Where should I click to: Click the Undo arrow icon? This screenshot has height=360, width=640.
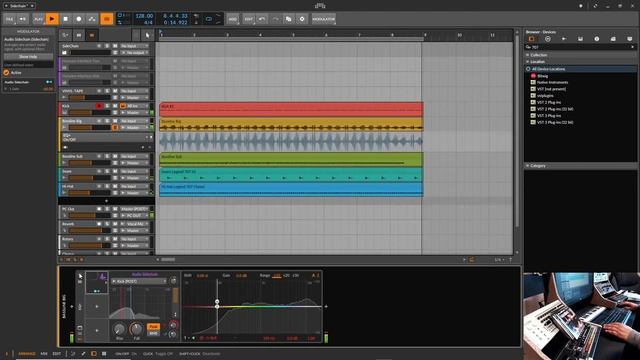click(262, 19)
